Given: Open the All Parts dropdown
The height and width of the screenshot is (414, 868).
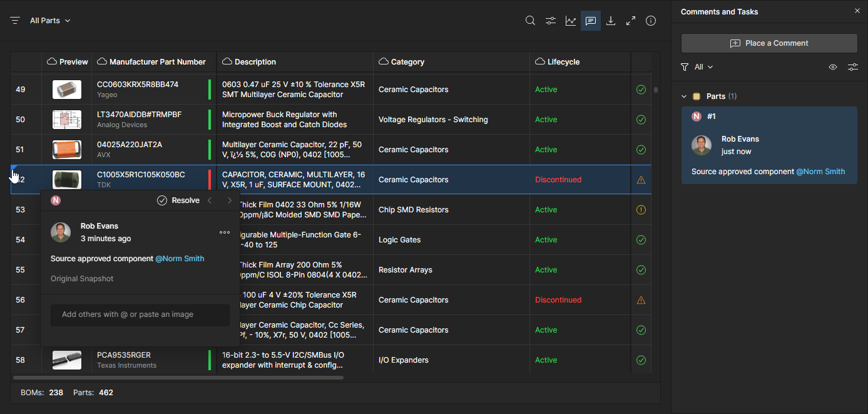Looking at the screenshot, I should (50, 21).
